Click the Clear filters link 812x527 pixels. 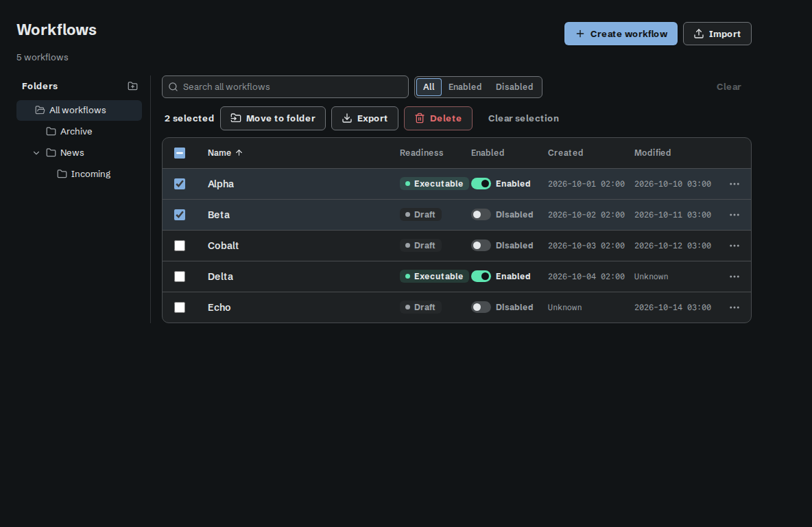[728, 87]
